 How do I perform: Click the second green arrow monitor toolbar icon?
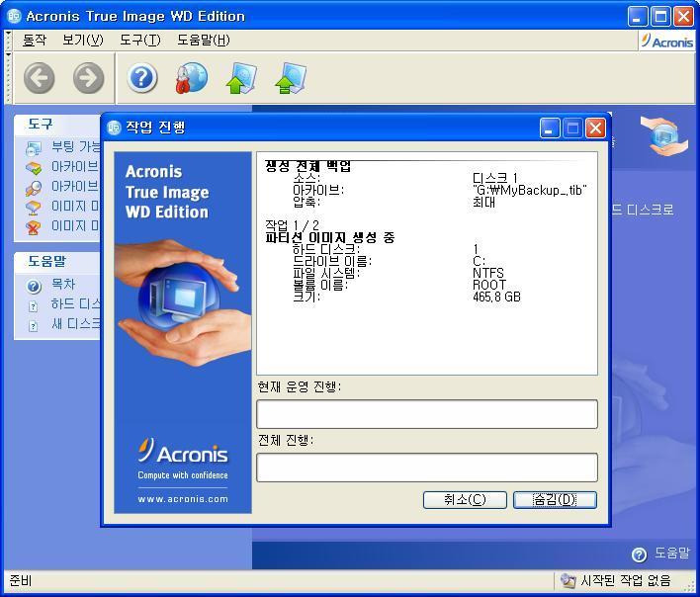(x=291, y=78)
